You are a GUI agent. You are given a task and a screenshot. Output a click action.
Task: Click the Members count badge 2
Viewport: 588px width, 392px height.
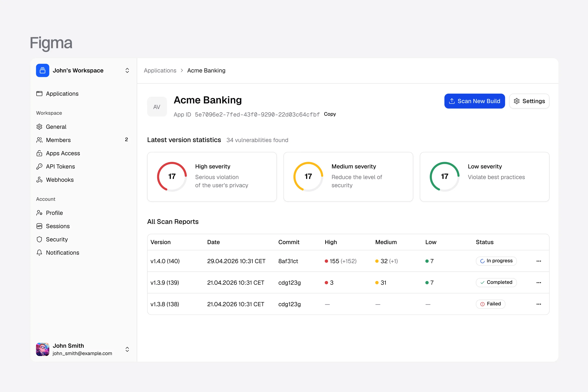click(127, 139)
